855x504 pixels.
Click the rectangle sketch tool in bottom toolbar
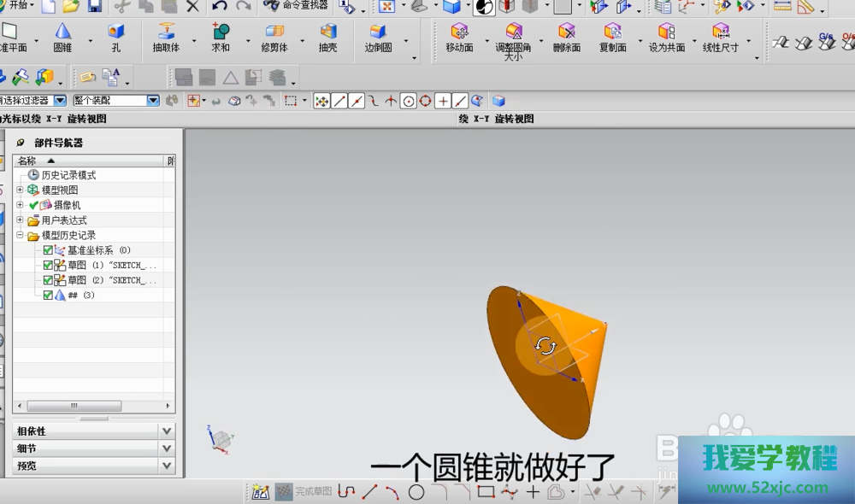pos(486,492)
